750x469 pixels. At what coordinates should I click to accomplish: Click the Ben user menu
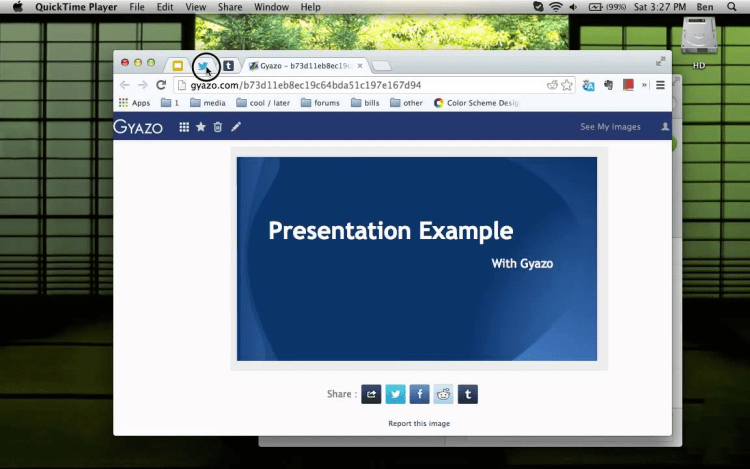click(705, 7)
